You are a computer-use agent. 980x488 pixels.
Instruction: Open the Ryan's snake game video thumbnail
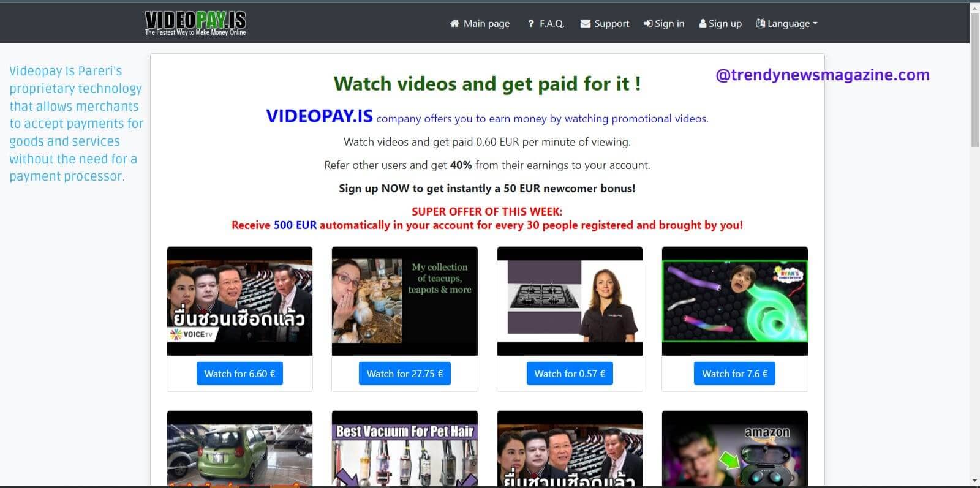[735, 301]
